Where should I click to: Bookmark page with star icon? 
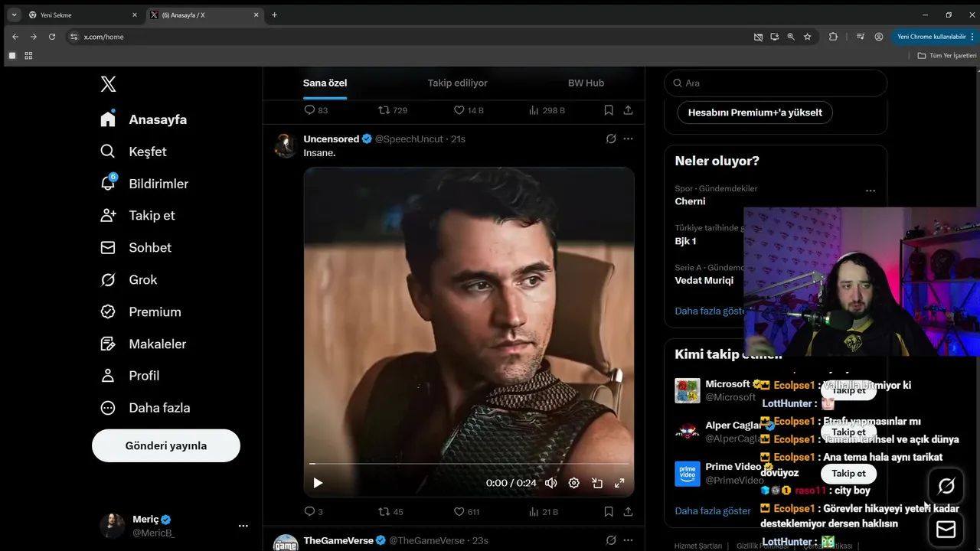pos(807,37)
